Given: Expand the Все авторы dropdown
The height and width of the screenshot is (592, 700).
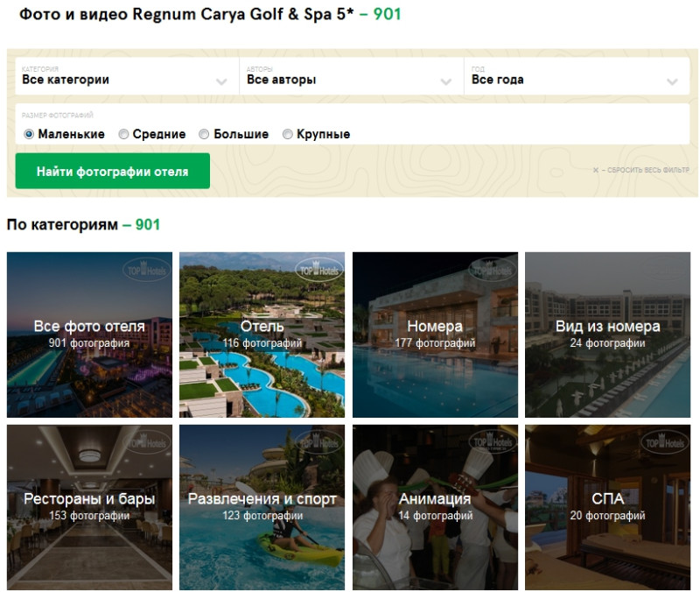Looking at the screenshot, I should pyautogui.click(x=352, y=76).
